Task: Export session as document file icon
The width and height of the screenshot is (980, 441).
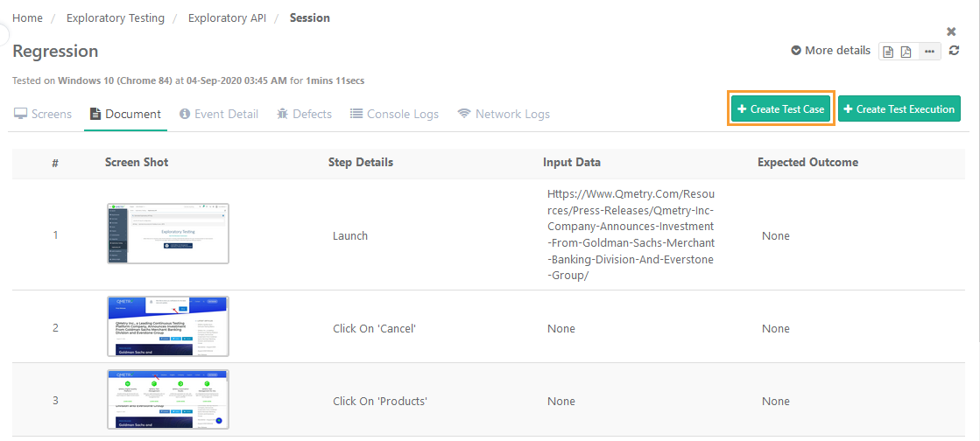Action: (x=887, y=52)
